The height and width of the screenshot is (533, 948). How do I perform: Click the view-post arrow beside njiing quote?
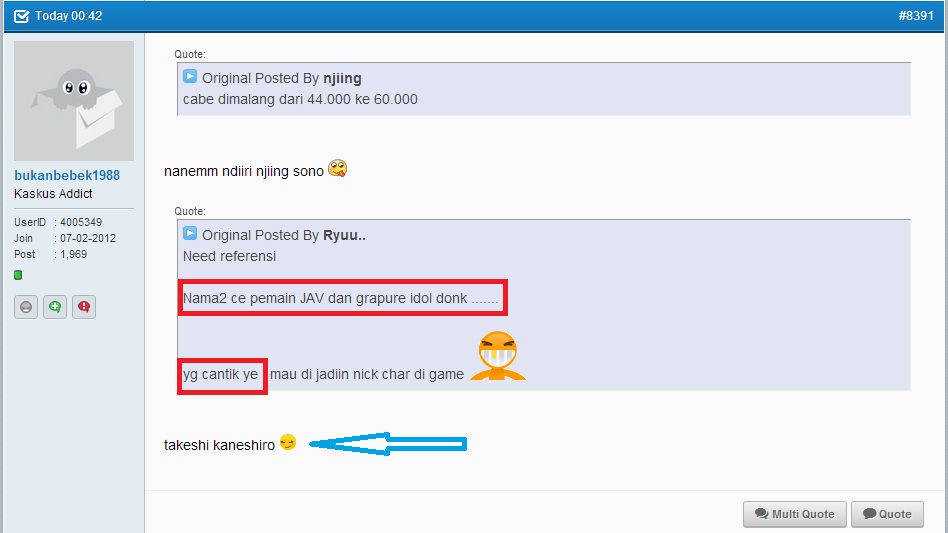point(190,77)
